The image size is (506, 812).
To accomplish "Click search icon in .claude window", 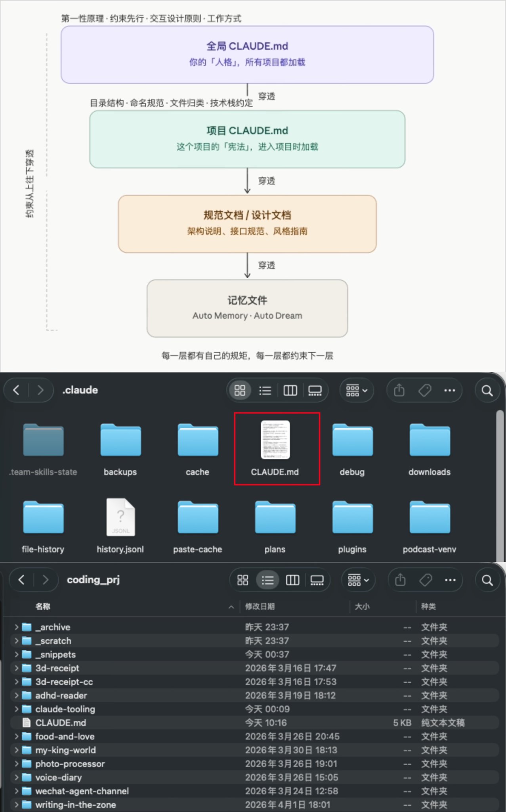I will tap(487, 391).
